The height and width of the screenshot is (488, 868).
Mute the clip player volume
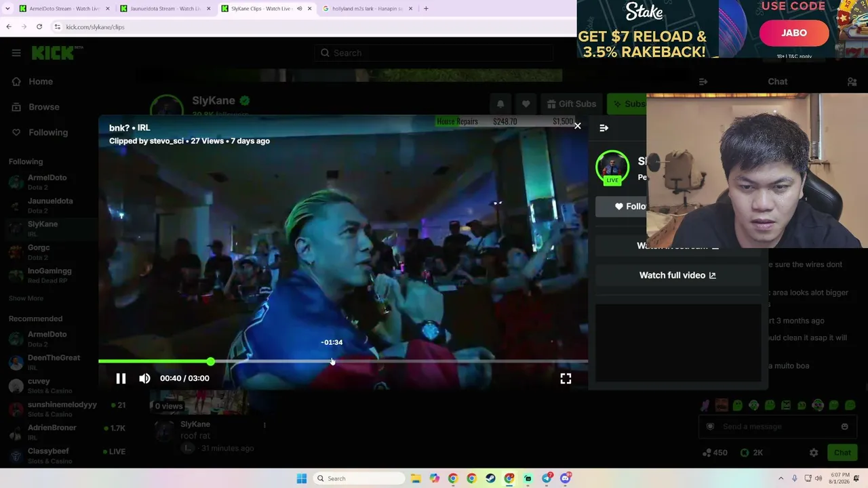click(x=144, y=378)
